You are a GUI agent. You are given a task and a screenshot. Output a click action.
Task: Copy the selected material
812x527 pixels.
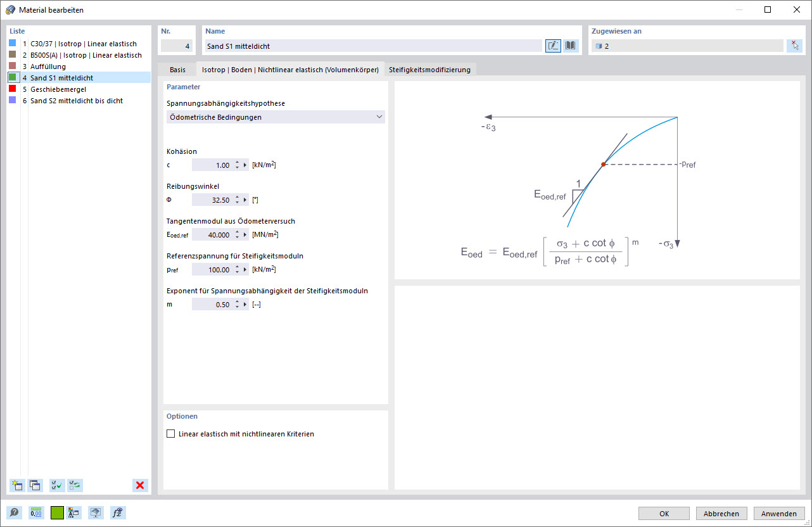[35, 485]
